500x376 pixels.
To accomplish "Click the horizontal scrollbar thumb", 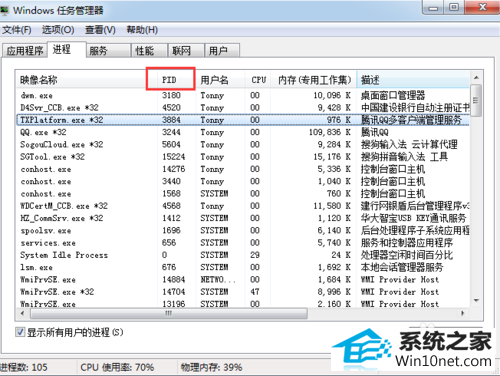I will [169, 313].
